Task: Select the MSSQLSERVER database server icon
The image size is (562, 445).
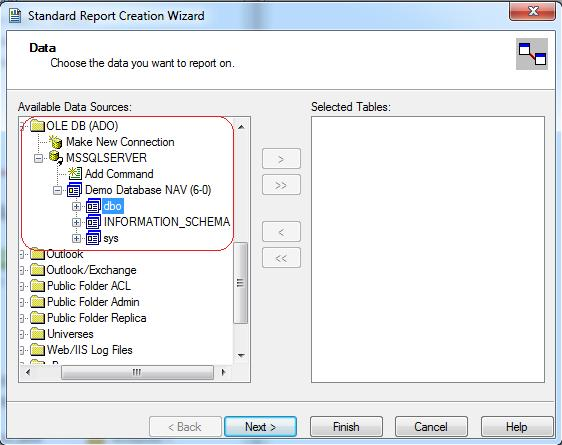Action: click(x=56, y=158)
